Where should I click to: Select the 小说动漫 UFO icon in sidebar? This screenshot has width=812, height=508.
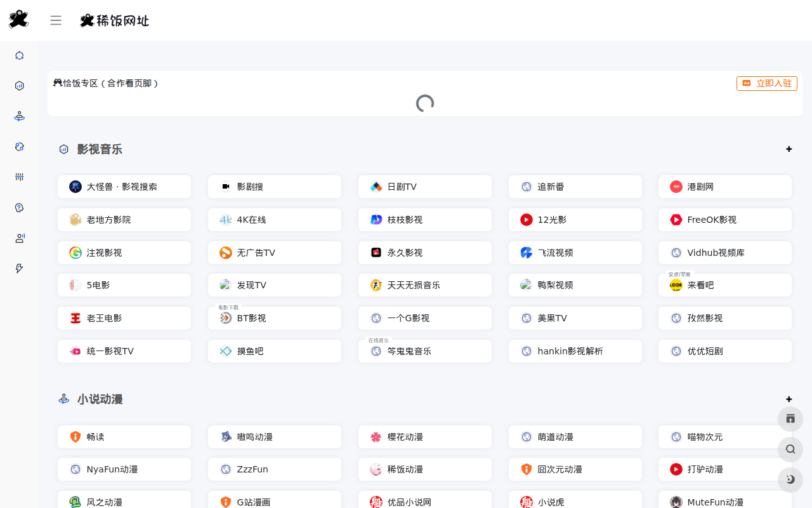tap(19, 116)
